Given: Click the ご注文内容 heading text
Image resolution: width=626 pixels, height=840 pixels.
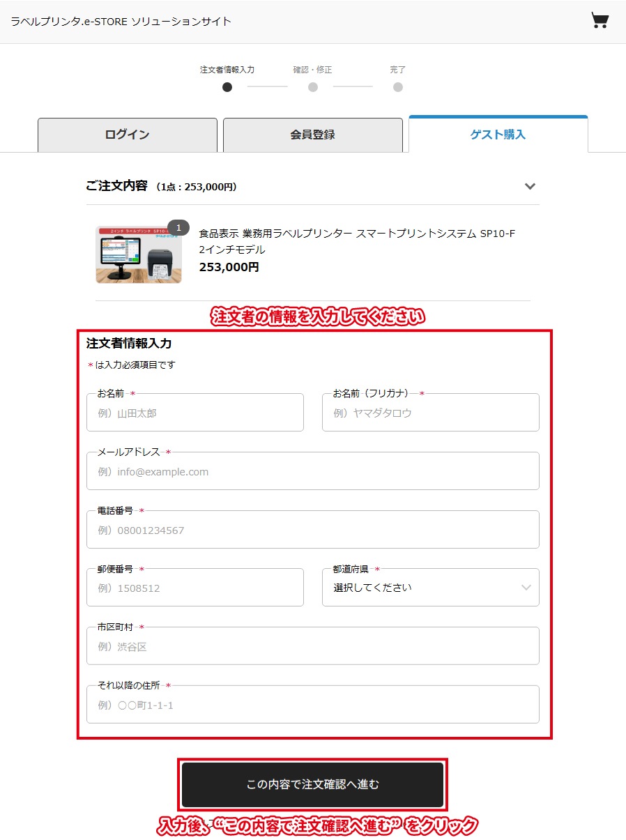Looking at the screenshot, I should coord(116,186).
